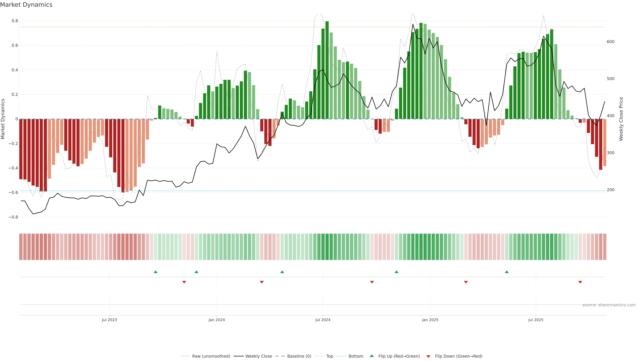Click the source: sharemaestro.com text
The height and width of the screenshot is (362, 644).
coord(609,305)
